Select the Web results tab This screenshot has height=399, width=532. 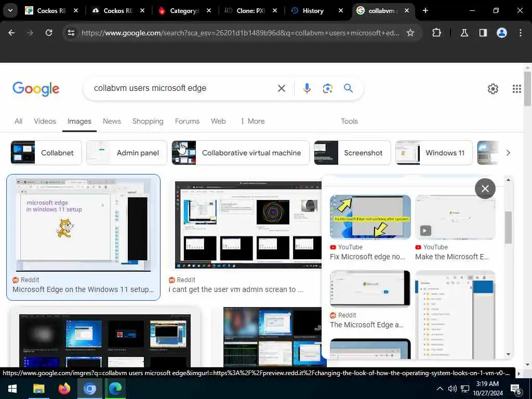(218, 121)
